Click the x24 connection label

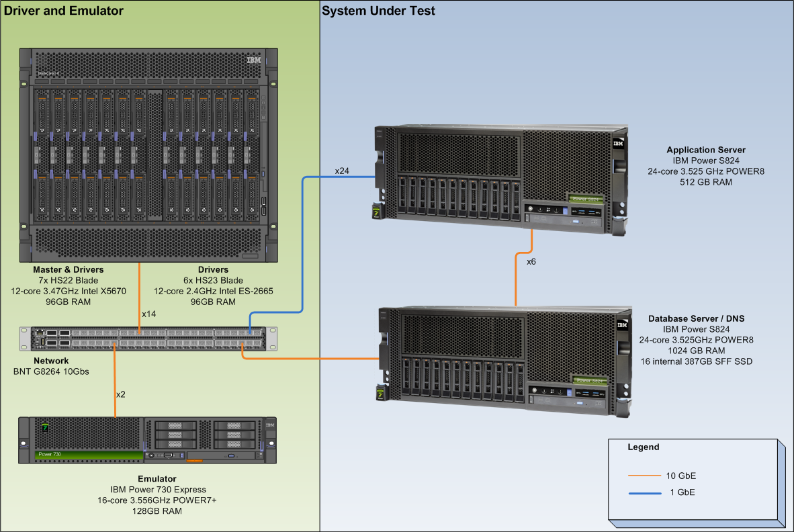[x=342, y=171]
